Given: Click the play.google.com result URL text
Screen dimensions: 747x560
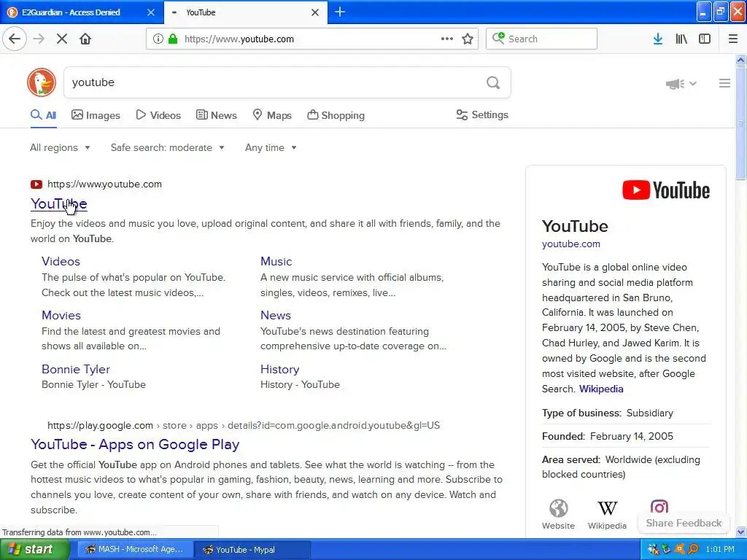Looking at the screenshot, I should coord(244,425).
